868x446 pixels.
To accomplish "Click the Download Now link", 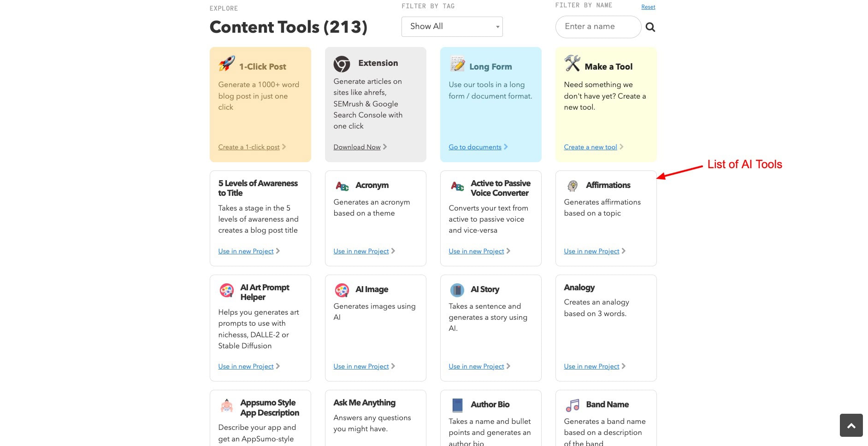I will [x=357, y=147].
